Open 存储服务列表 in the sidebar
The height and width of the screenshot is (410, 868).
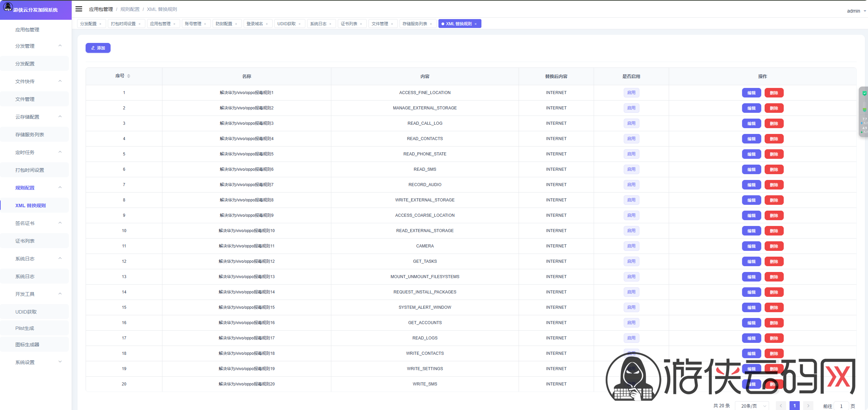pos(30,135)
